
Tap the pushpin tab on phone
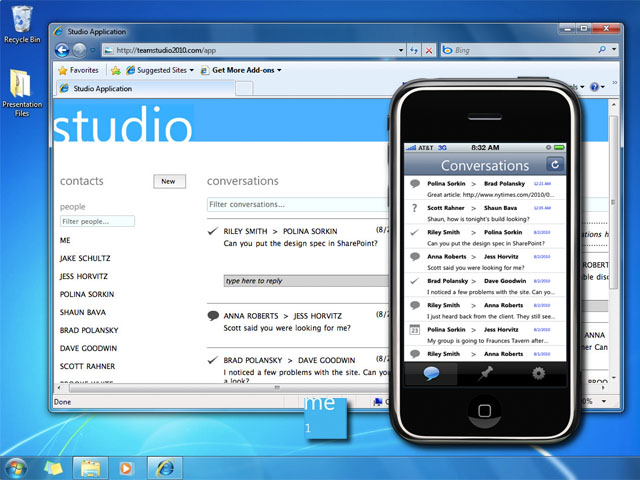tap(487, 374)
